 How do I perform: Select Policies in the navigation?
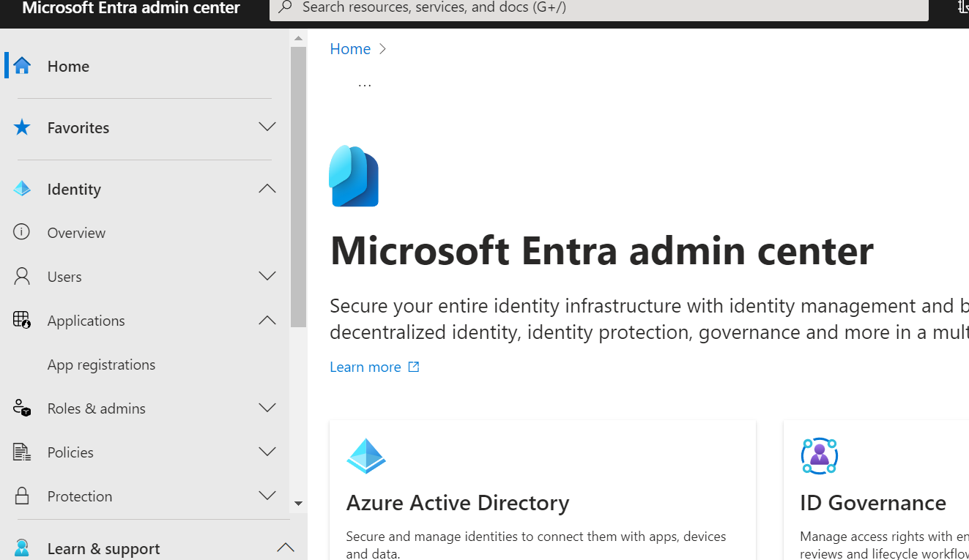pyautogui.click(x=70, y=452)
